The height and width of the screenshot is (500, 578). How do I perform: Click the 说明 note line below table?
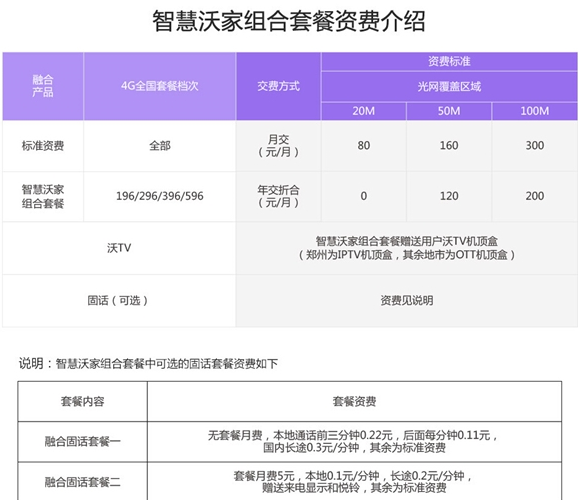tap(148, 364)
